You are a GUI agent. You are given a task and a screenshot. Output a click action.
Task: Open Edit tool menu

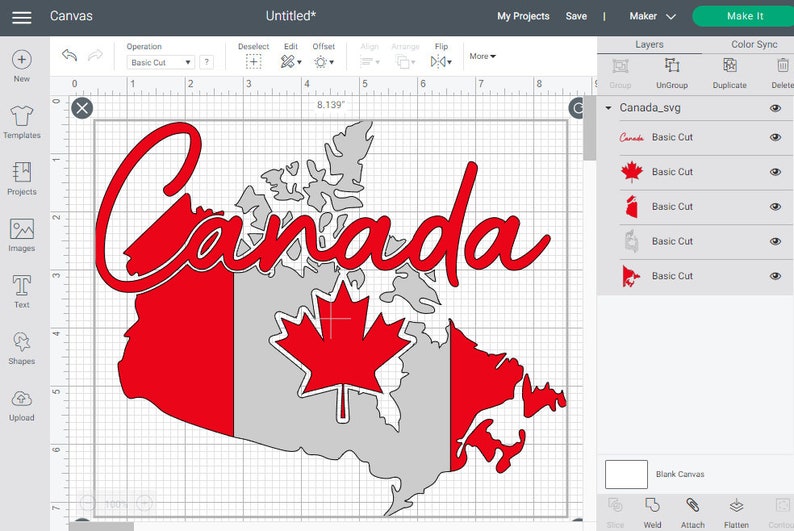click(x=291, y=62)
